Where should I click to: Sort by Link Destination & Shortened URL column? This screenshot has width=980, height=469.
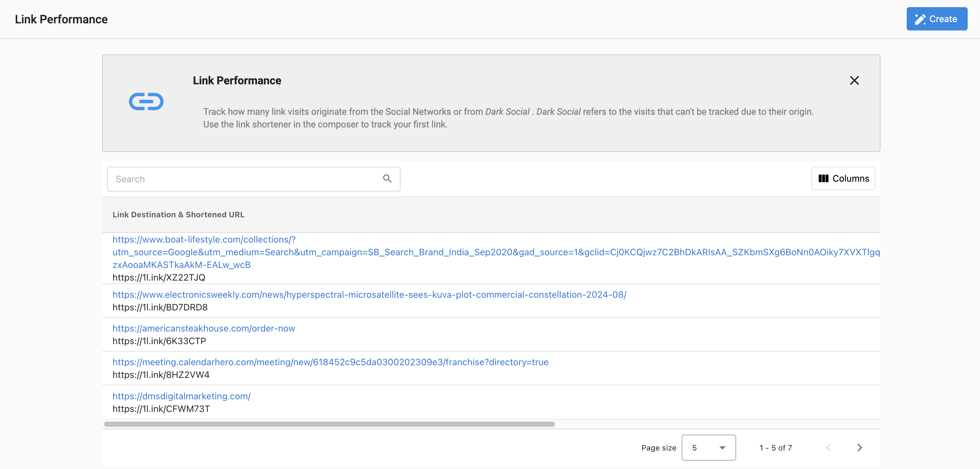pos(178,214)
